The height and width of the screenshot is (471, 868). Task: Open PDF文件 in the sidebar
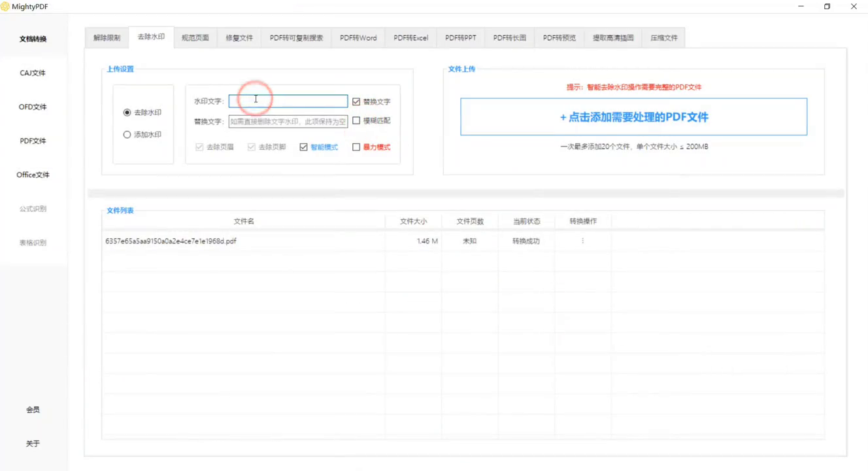click(x=33, y=141)
